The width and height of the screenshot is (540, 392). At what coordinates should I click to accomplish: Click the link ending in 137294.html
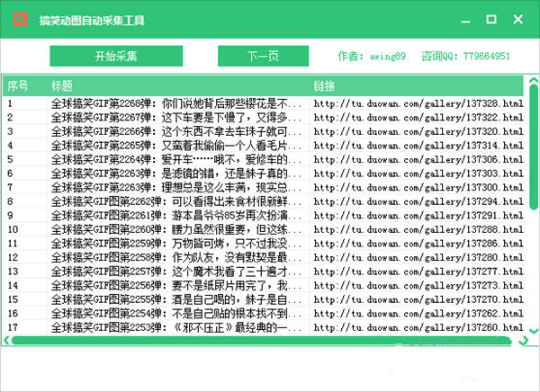pos(418,201)
